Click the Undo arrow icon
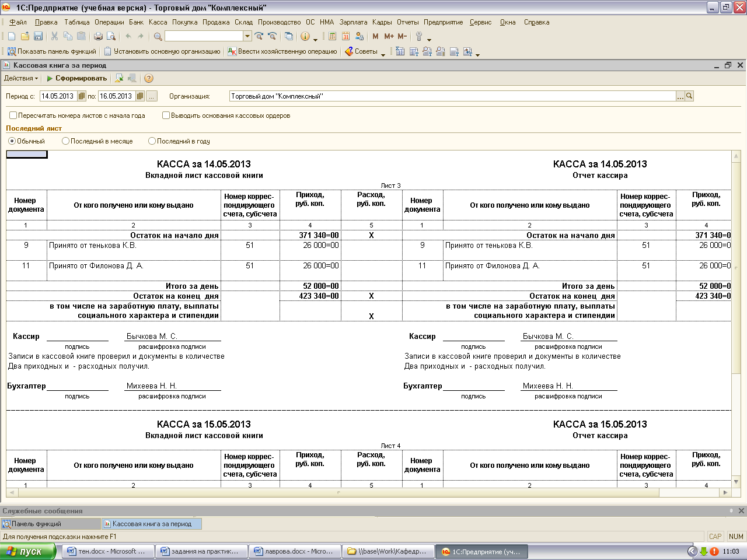 tap(128, 36)
